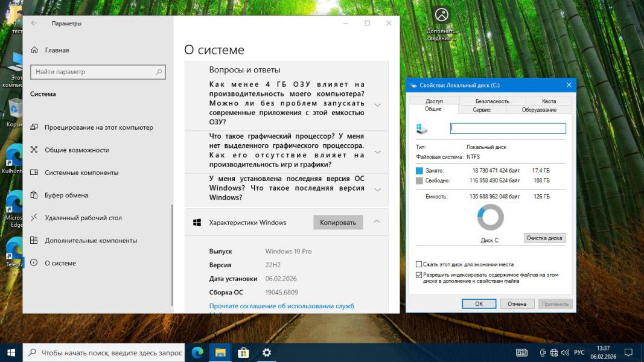Click the back arrow in Параметры window
Image resolution: width=644 pixels, height=362 pixels.
pos(34,24)
